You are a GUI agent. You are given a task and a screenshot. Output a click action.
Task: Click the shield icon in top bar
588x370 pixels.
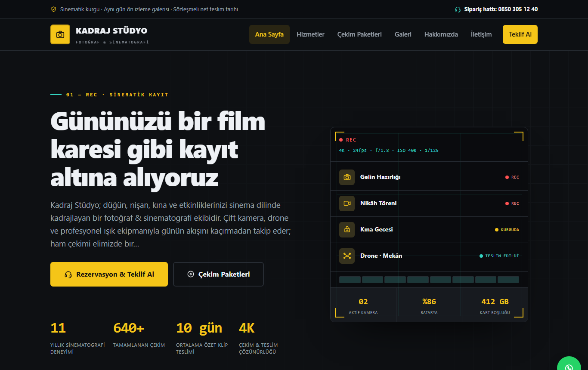pos(53,9)
